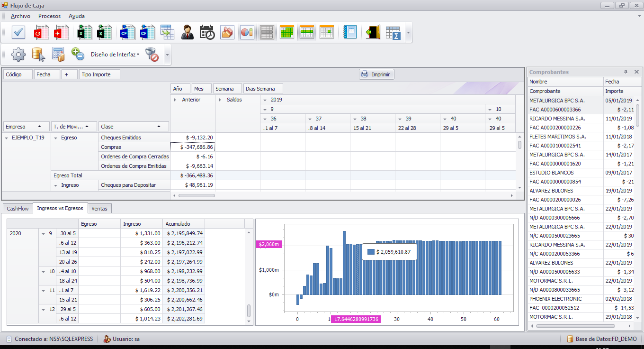Click the green plus blue minus icon
Screen dimensions: 644x349
78,55
